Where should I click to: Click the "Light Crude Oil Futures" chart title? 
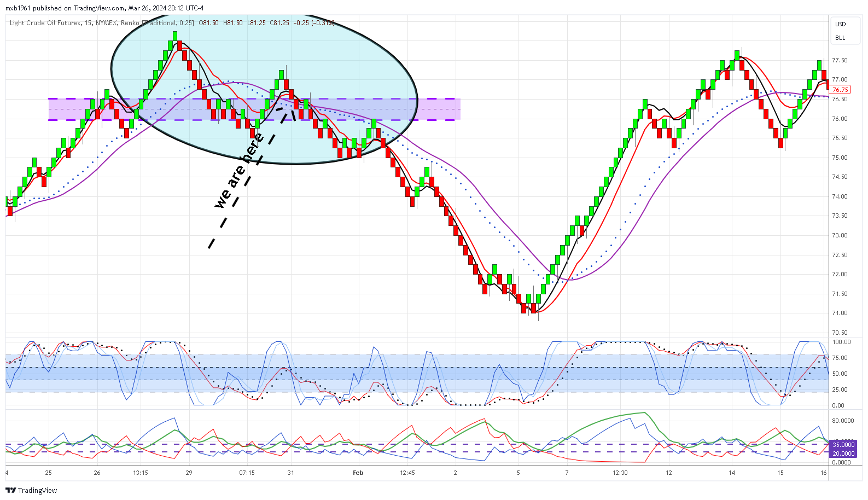click(45, 23)
